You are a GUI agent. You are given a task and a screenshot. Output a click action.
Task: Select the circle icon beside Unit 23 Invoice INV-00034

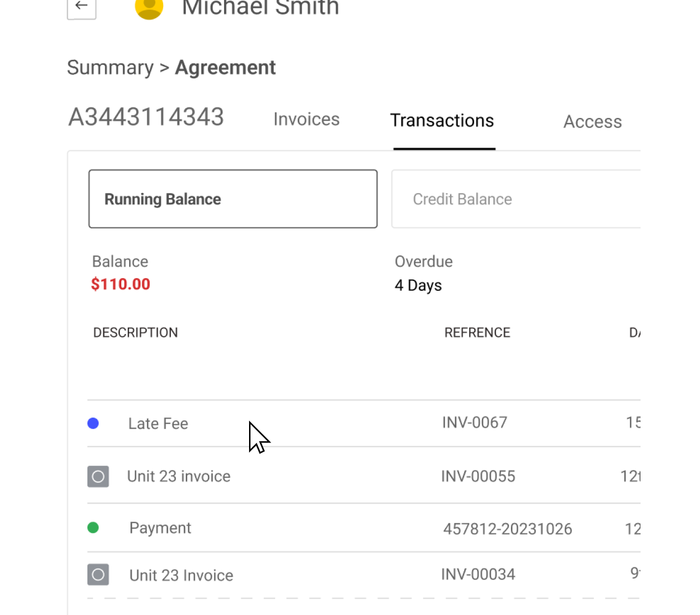click(98, 574)
